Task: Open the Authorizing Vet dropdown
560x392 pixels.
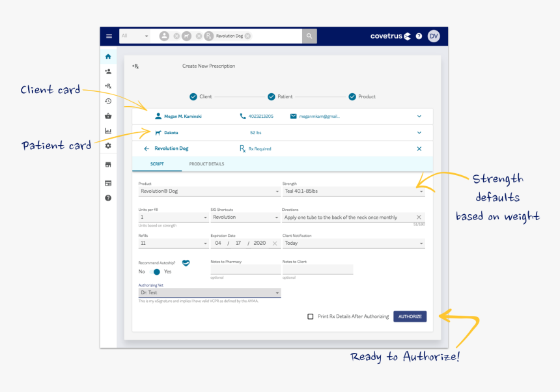Action: pos(209,293)
